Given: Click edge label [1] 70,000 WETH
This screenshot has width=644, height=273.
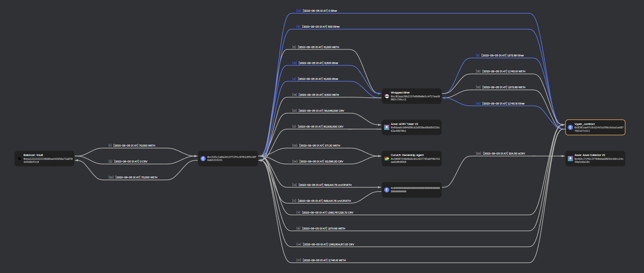Looking at the screenshot, I should click(132, 146).
